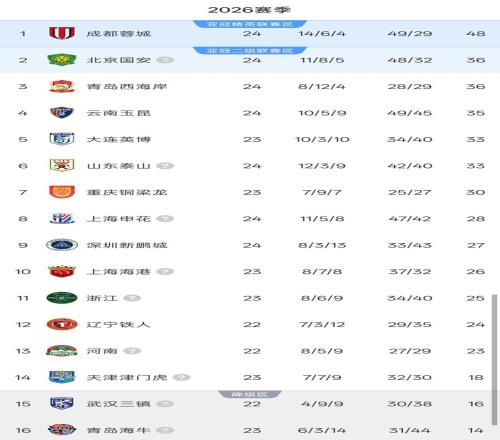Screen dimensions: 500x440
Task: Click the grey badge next to 浙江
Action: point(132,298)
